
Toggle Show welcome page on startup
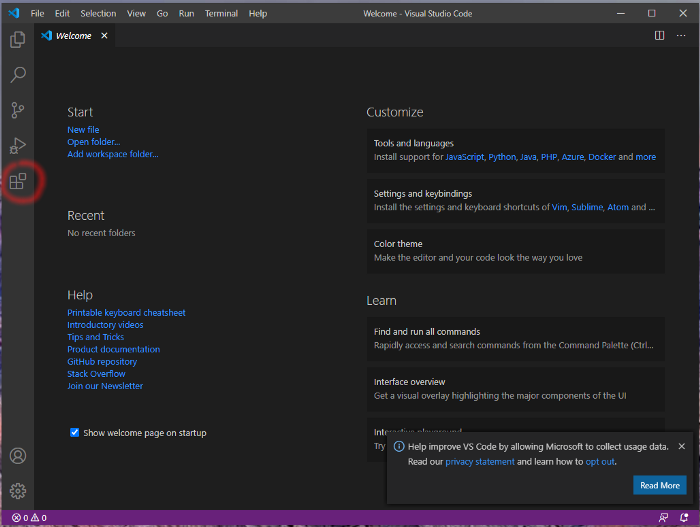[x=75, y=433]
